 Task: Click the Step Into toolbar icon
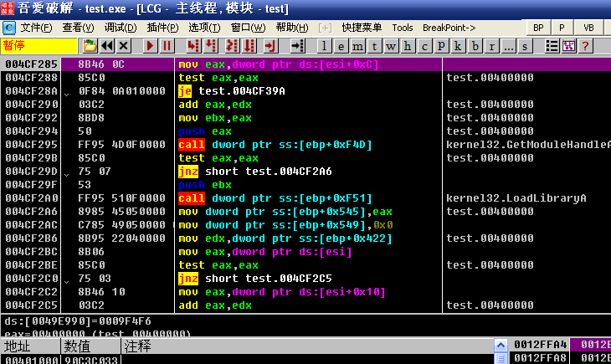tap(193, 46)
